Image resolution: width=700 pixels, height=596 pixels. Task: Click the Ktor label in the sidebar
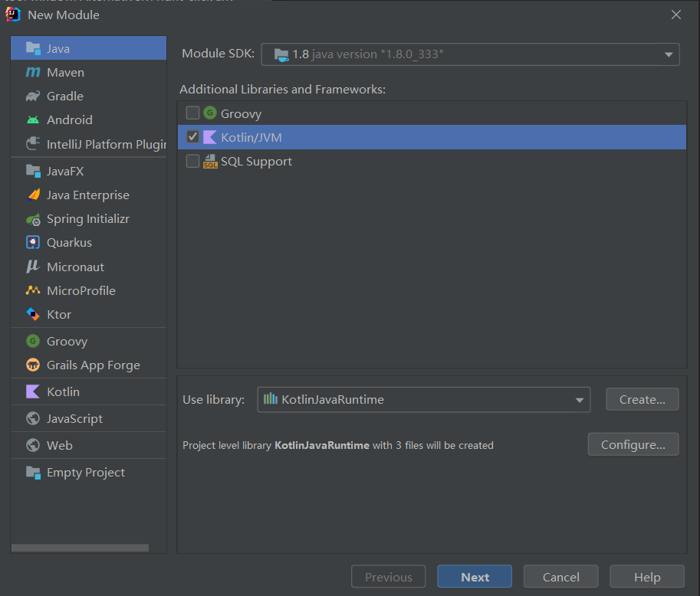point(59,315)
